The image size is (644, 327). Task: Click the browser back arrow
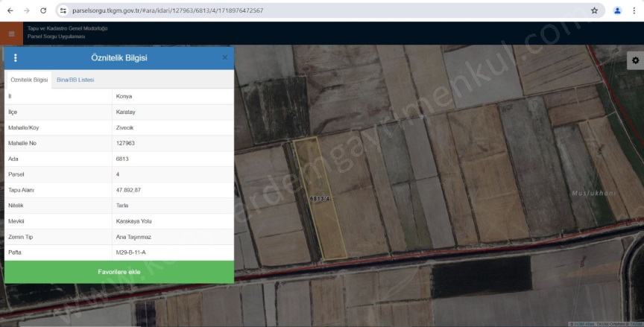point(10,11)
